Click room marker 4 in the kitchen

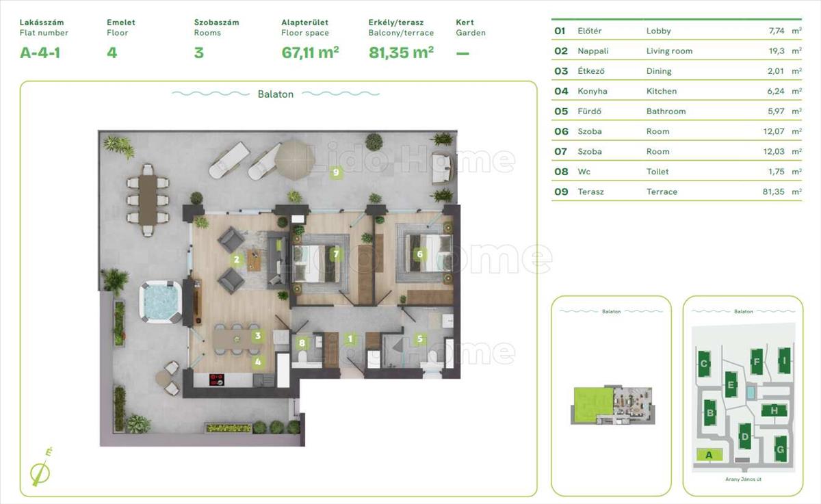(x=257, y=362)
